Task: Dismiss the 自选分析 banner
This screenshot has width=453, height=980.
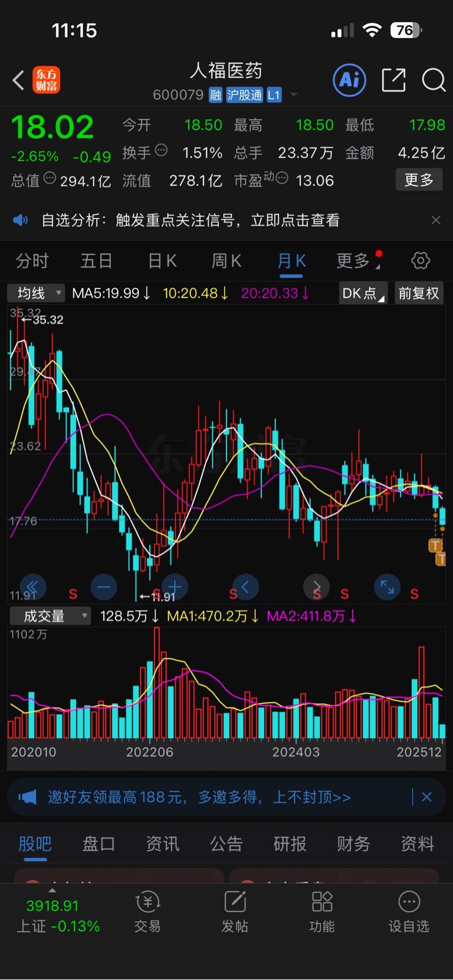Action: pos(436,220)
